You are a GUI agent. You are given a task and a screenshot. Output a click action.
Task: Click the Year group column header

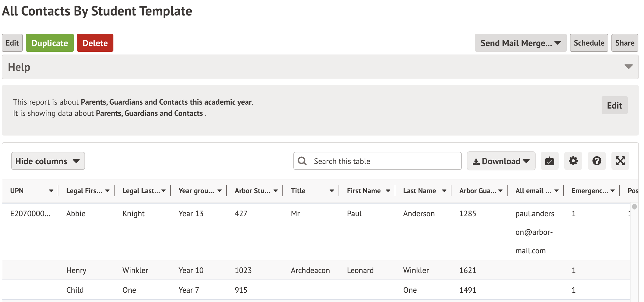[x=196, y=191]
